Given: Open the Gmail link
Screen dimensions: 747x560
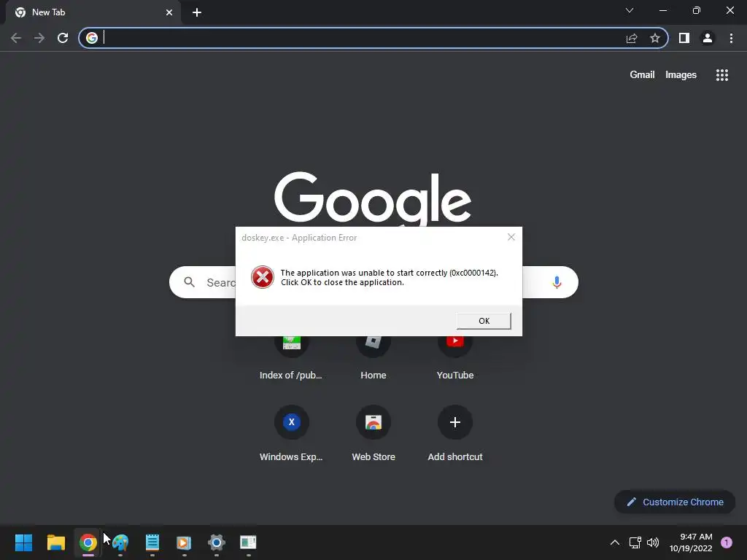Looking at the screenshot, I should (x=642, y=75).
